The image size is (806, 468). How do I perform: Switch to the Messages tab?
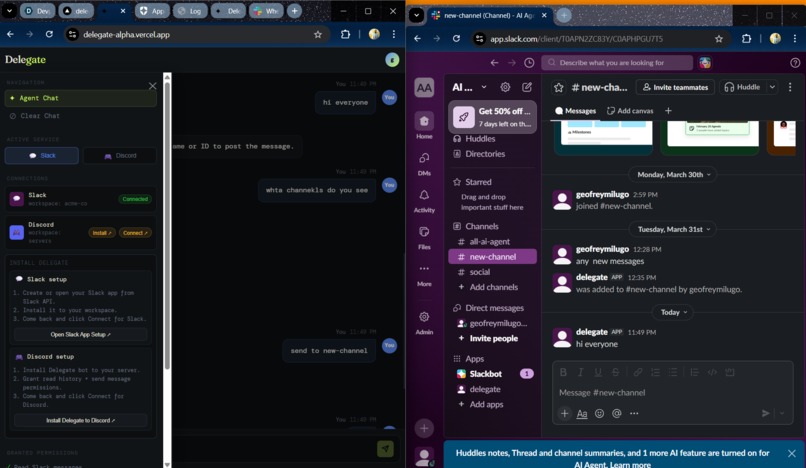(575, 111)
